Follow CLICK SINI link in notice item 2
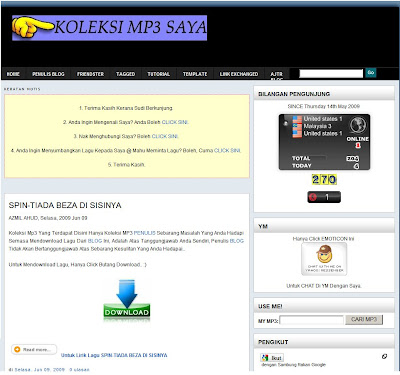This screenshot has height=375, width=400. point(175,122)
